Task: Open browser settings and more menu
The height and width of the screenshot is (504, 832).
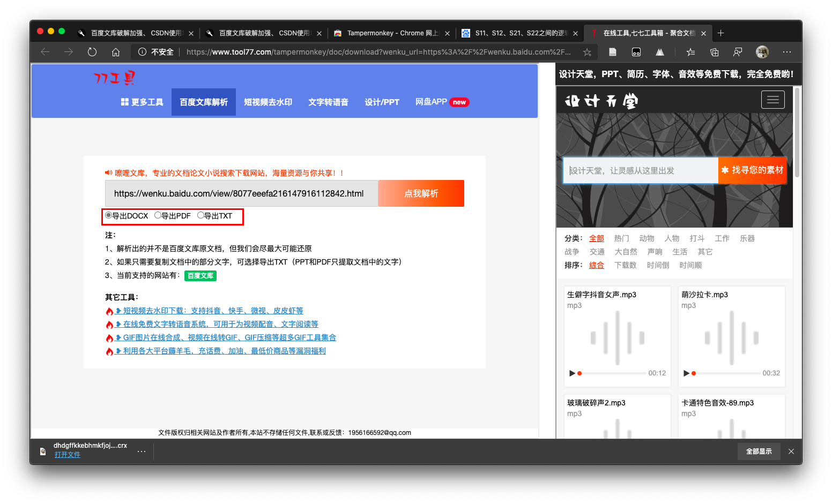Action: click(786, 52)
